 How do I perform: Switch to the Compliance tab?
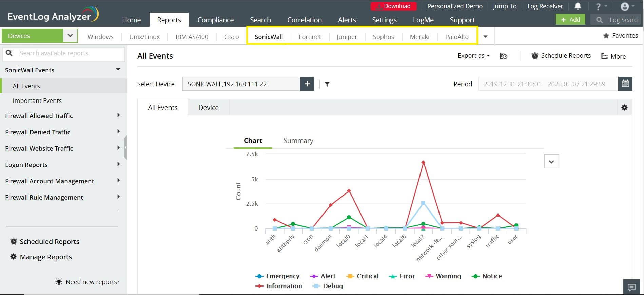pos(215,20)
